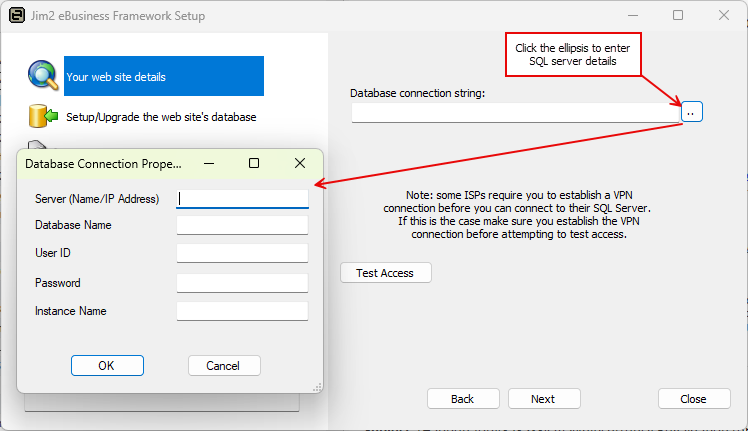Screen dimensions: 748x431
Task: Click the 'Instance Name' label text
Action: point(71,311)
